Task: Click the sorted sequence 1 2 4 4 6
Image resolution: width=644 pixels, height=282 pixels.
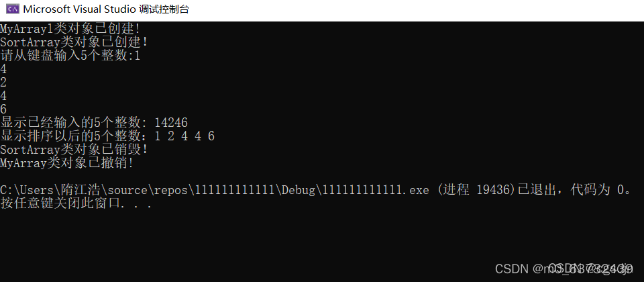Action: click(185, 136)
